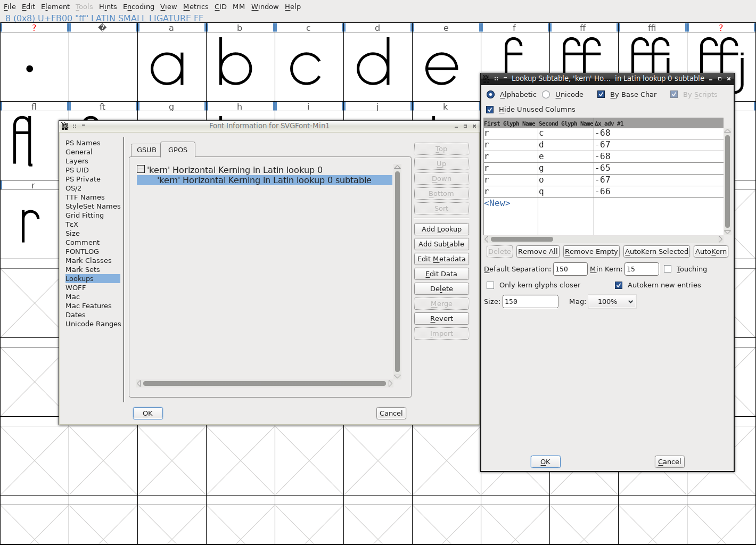
Task: Click second glyph 'o' in kerning table
Action: point(565,180)
